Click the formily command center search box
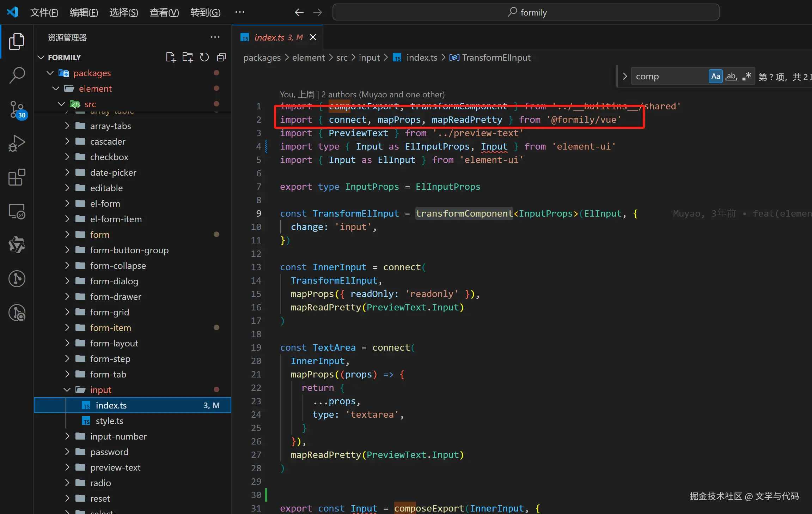The height and width of the screenshot is (514, 812). [526, 13]
